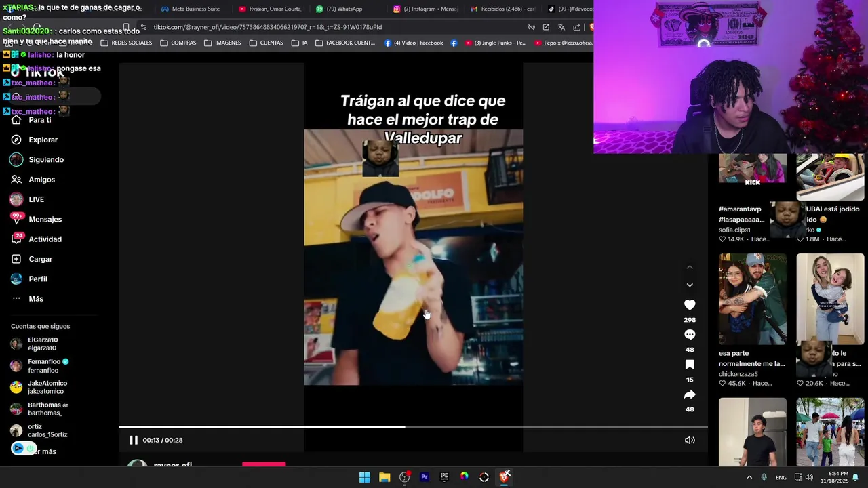Open Epic Games Launcher from taskbar

coord(444,477)
